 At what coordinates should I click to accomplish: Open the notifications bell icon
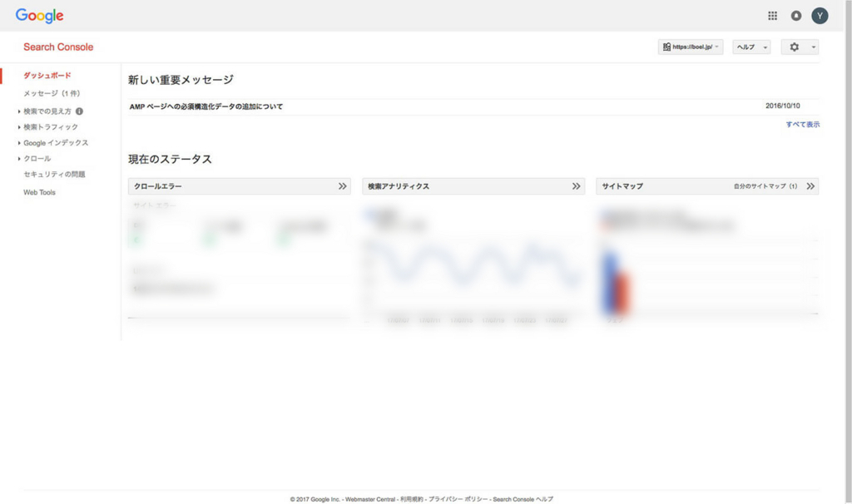click(796, 16)
